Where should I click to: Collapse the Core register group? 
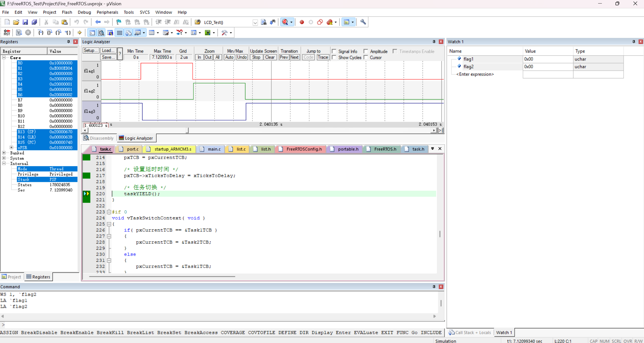[4, 57]
